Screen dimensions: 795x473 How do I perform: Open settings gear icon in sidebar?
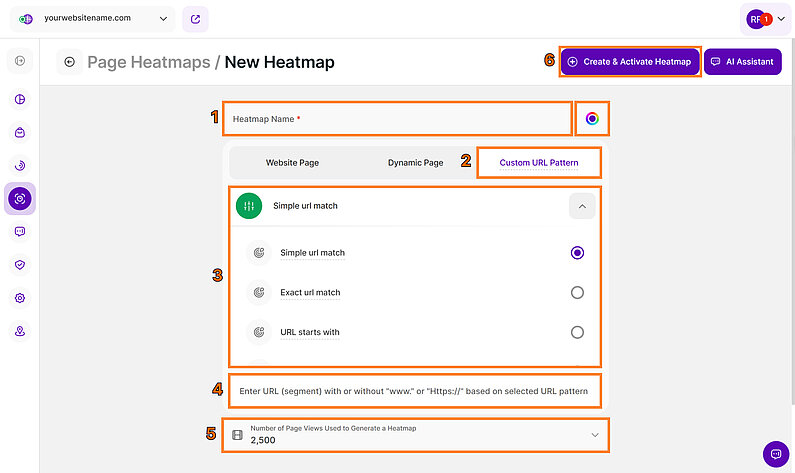pyautogui.click(x=20, y=298)
